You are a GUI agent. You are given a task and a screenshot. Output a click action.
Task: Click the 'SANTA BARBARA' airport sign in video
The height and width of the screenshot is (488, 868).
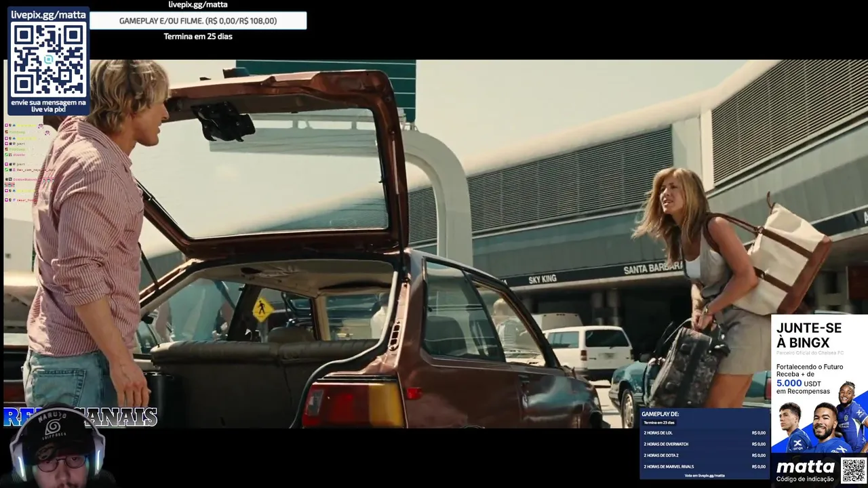652,268
